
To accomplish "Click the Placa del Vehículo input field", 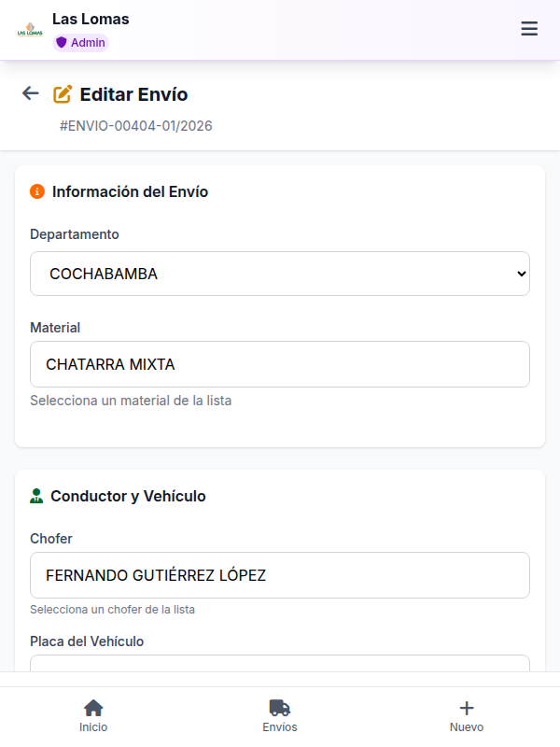I will [x=280, y=668].
